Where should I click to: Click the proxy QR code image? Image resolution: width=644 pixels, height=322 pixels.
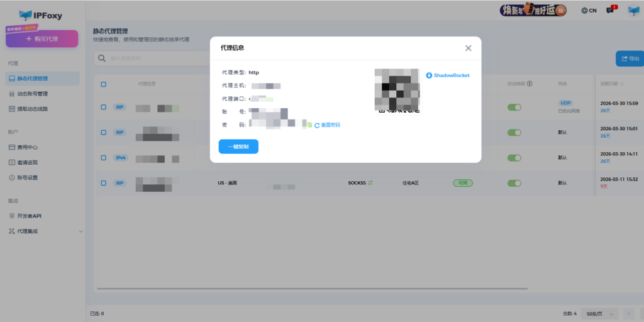pyautogui.click(x=397, y=88)
